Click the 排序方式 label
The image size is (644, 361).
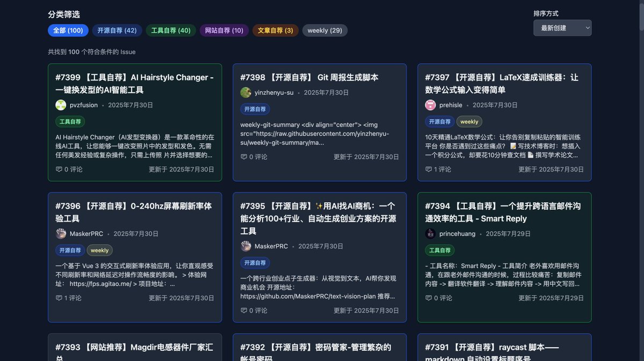click(x=546, y=13)
